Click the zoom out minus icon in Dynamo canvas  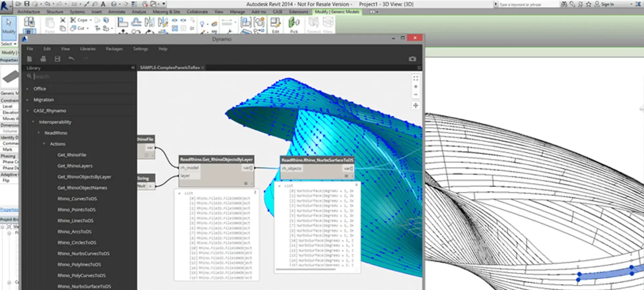pyautogui.click(x=416, y=94)
